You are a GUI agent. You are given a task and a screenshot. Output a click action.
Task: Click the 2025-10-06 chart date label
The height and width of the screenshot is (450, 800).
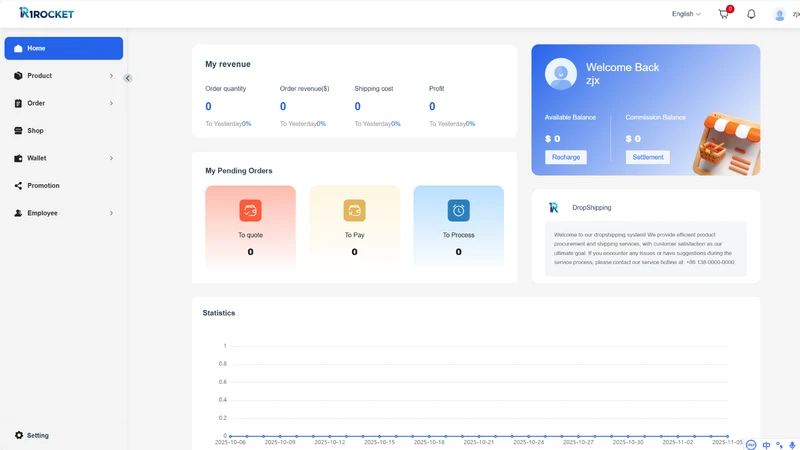point(230,442)
